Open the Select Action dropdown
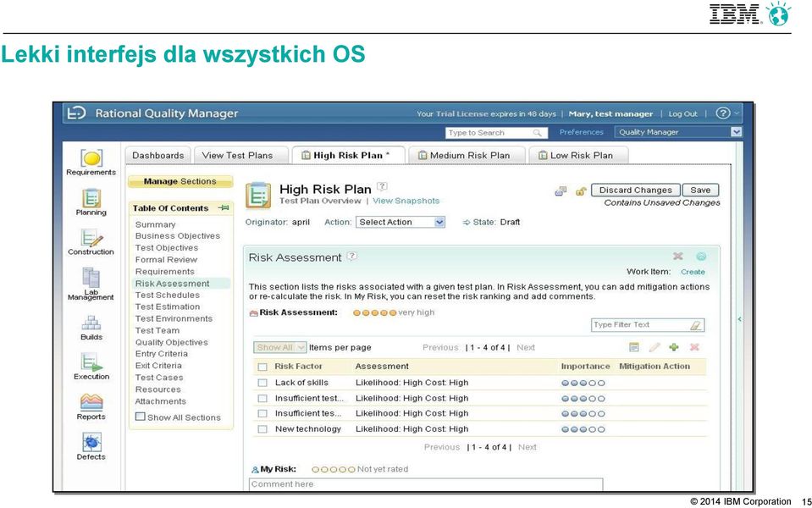 [x=400, y=222]
